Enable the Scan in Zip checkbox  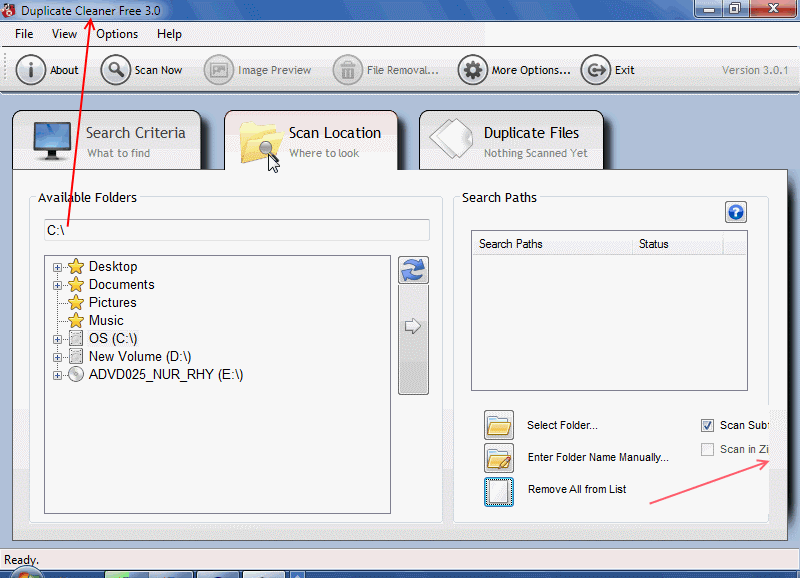707,449
